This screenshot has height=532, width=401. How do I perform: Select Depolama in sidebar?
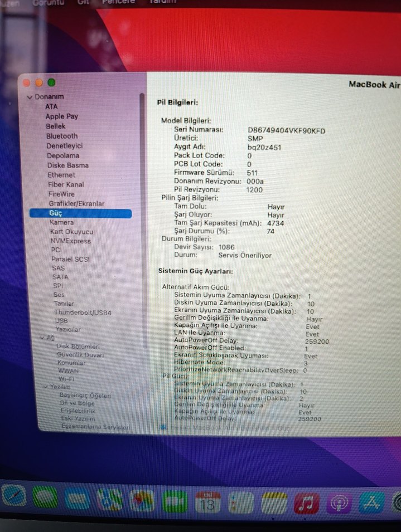click(63, 156)
